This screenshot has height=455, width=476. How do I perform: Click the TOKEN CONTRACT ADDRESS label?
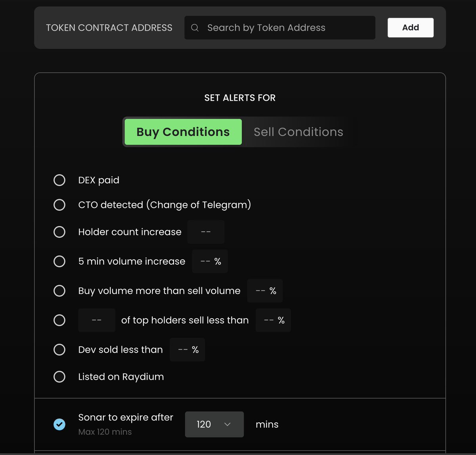tap(109, 28)
